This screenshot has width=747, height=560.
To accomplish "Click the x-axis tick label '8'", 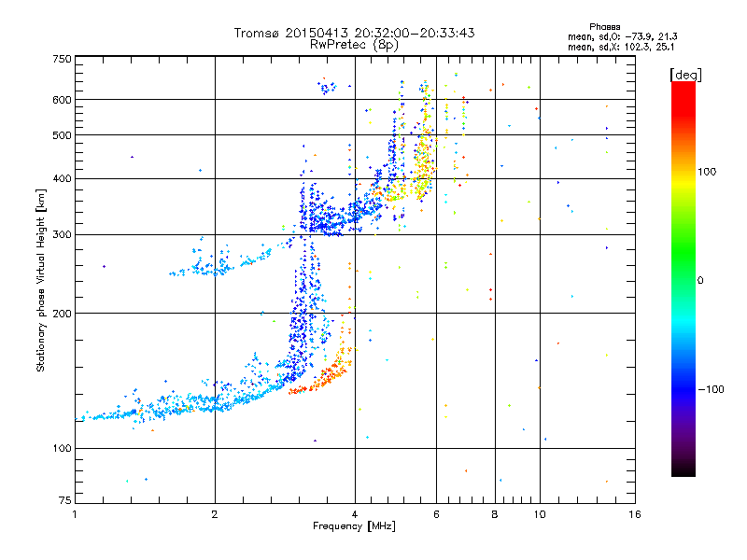I will [495, 514].
